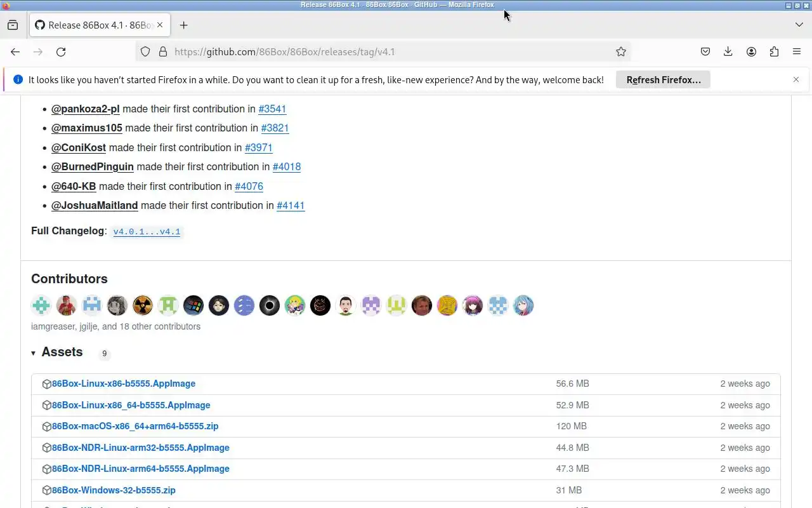Open pull request #3971
The image size is (812, 508).
(x=259, y=148)
